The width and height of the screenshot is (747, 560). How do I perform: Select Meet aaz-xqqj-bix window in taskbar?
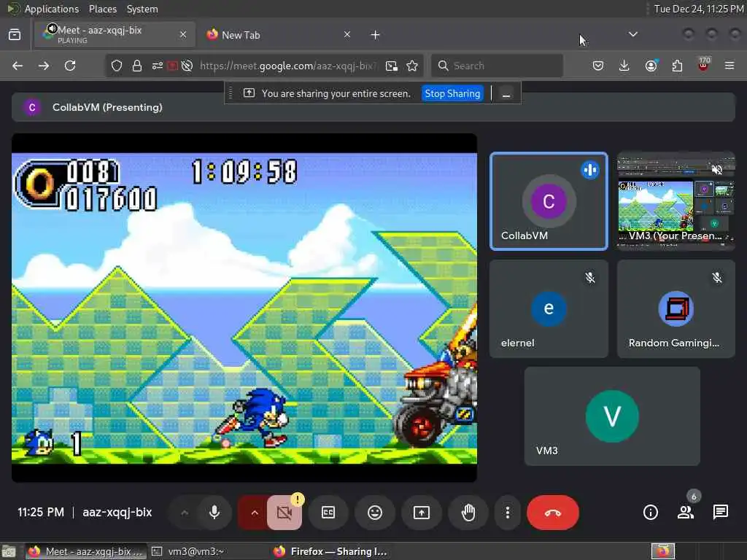[87, 551]
